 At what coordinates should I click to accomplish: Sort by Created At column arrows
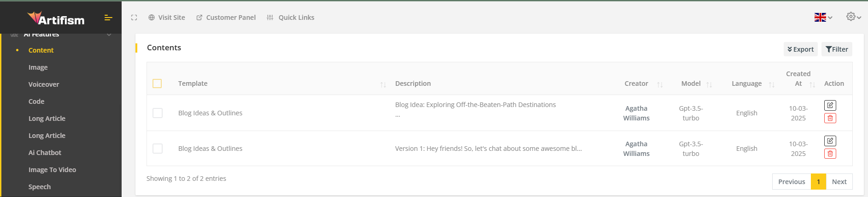(x=812, y=84)
